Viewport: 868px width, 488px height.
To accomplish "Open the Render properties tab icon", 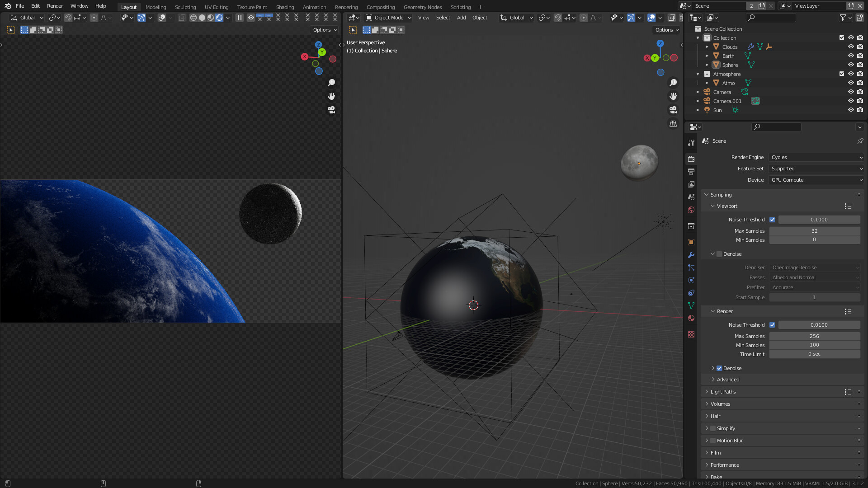I will [x=691, y=159].
